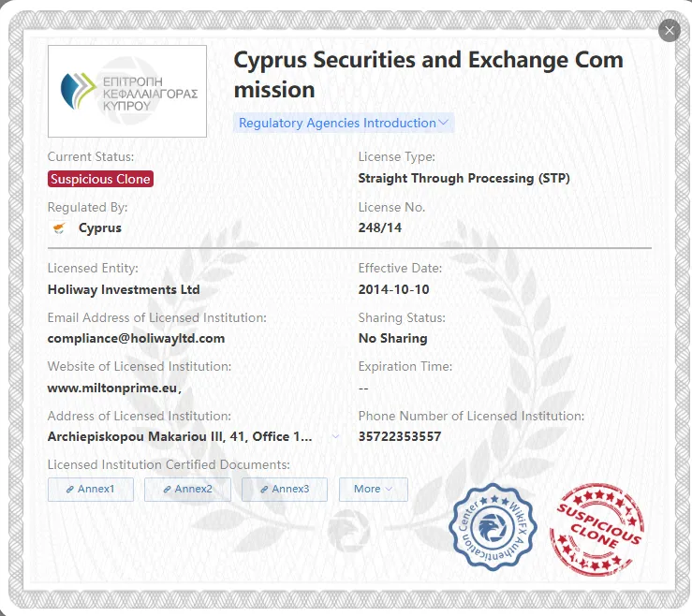This screenshot has height=616, width=692.
Task: Select website www.miltonprime.eu
Action: pos(114,388)
